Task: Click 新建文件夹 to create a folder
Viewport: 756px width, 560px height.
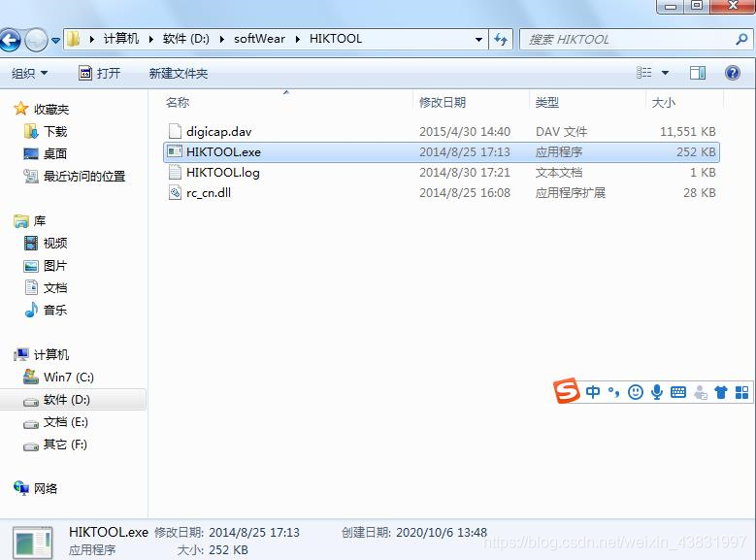Action: (x=179, y=74)
